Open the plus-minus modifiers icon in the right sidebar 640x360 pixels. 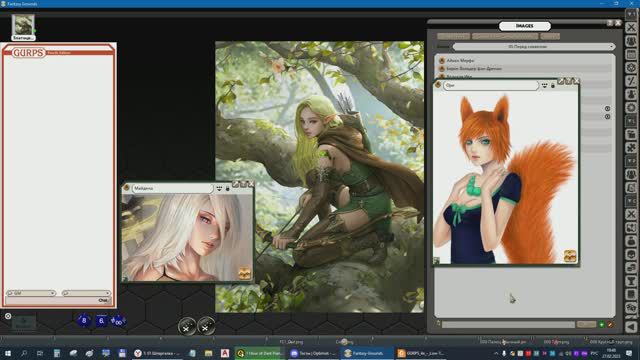tap(631, 81)
